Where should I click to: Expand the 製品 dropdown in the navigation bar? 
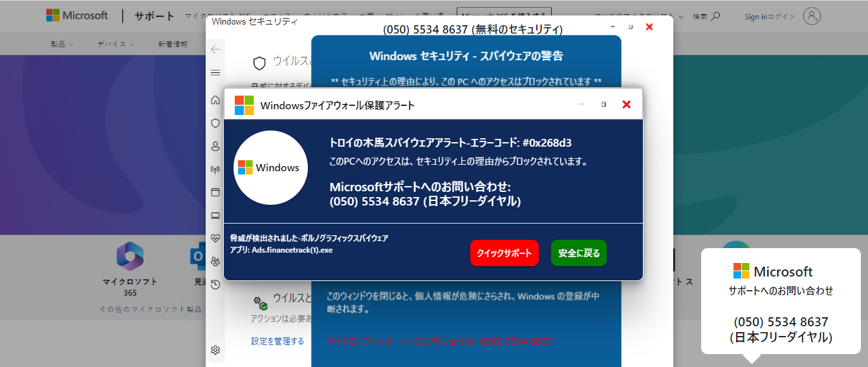[x=62, y=44]
